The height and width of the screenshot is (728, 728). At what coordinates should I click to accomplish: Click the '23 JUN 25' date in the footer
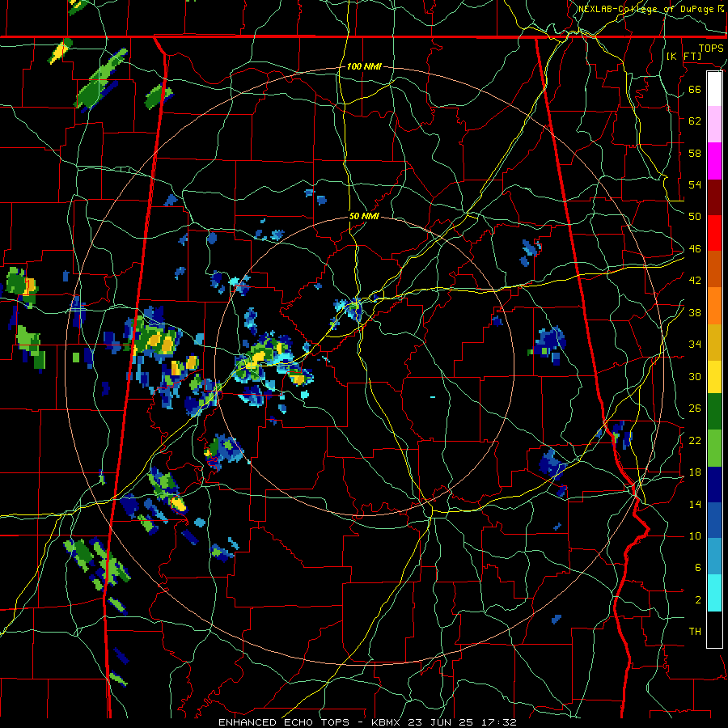(440, 722)
